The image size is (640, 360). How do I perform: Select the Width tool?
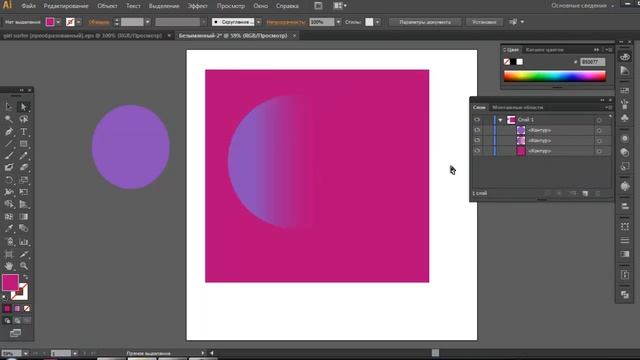pyautogui.click(x=9, y=192)
